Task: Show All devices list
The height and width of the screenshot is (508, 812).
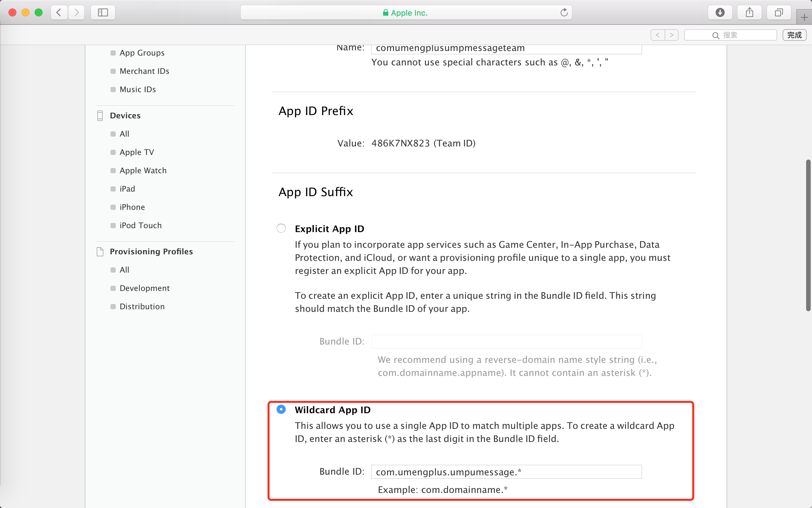Action: coord(124,134)
